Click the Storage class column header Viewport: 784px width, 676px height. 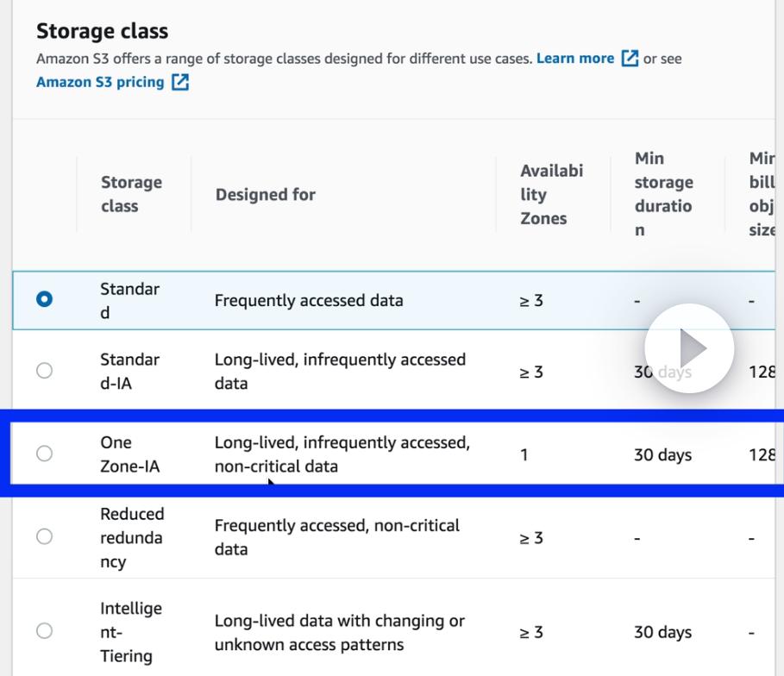click(131, 194)
